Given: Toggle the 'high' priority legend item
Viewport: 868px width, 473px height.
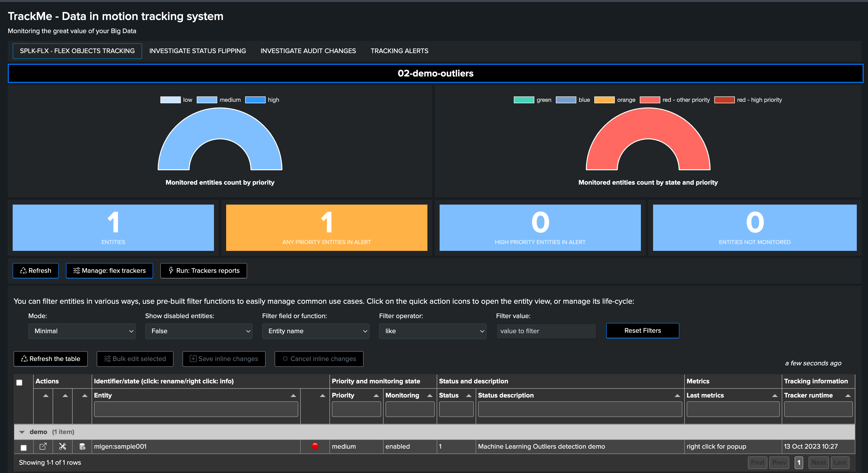Looking at the screenshot, I should [x=262, y=100].
